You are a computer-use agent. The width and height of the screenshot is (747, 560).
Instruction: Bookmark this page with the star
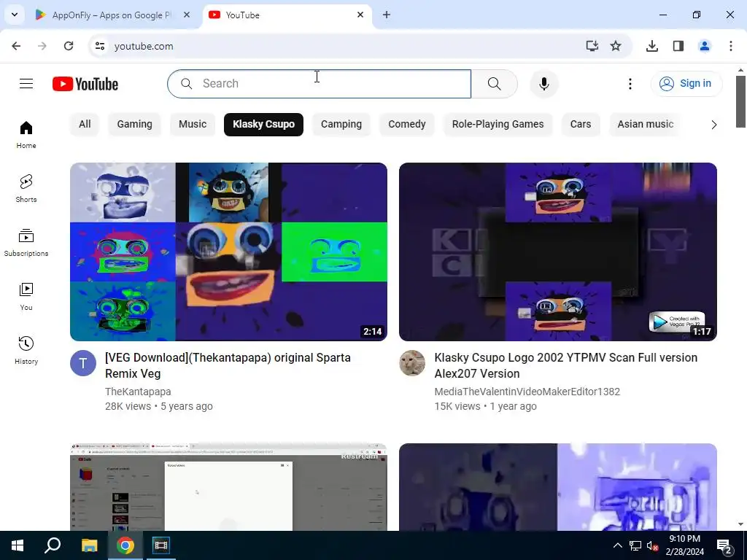[616, 46]
